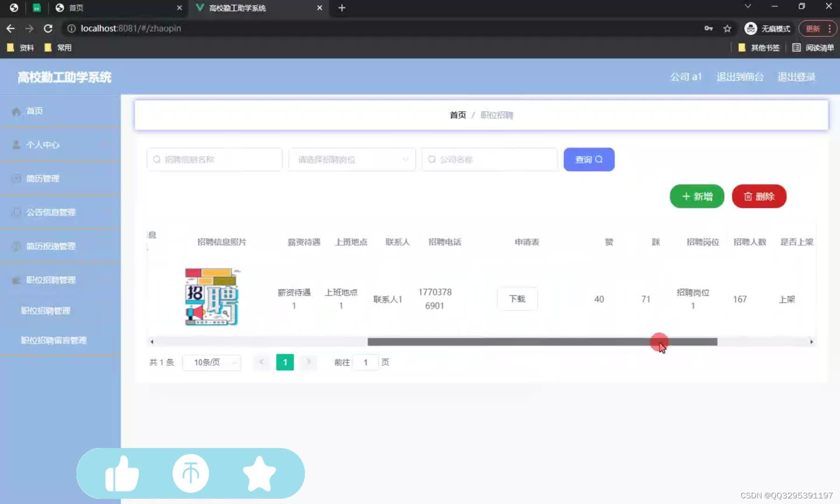This screenshot has width=840, height=504.
Task: Toggle the bookmark star in address bar
Action: [x=728, y=28]
